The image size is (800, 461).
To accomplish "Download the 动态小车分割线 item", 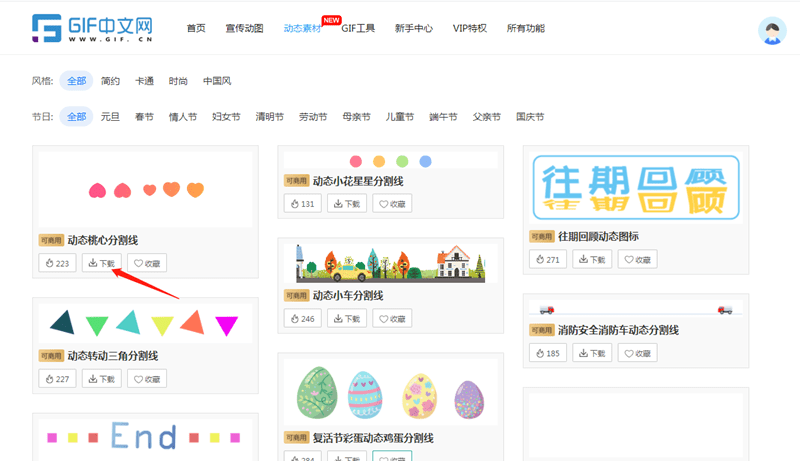I will 347,319.
